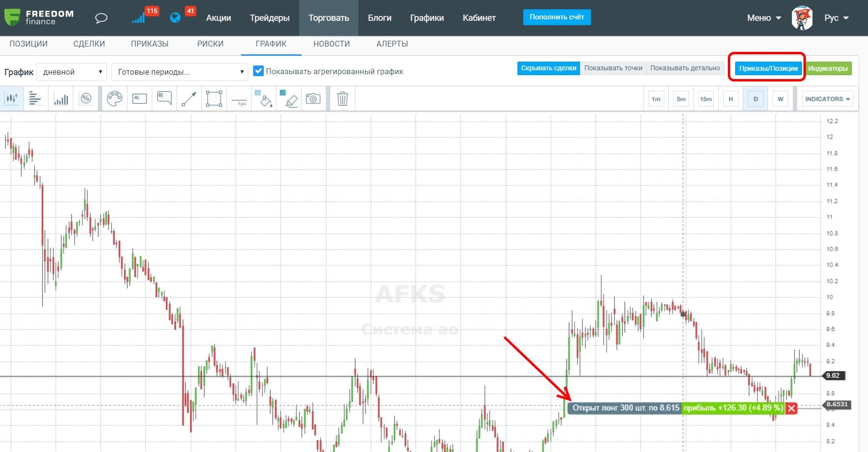This screenshot has height=452, width=868.
Task: Click the 'Пополнить счёт' button
Action: (x=557, y=17)
